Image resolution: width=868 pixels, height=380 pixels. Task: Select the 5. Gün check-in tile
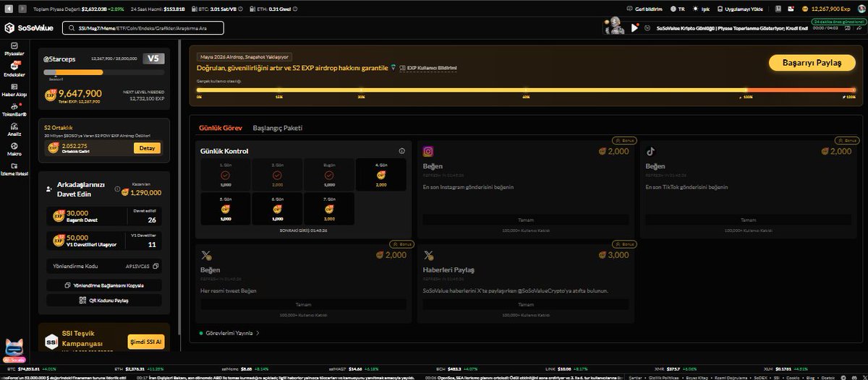(225, 209)
